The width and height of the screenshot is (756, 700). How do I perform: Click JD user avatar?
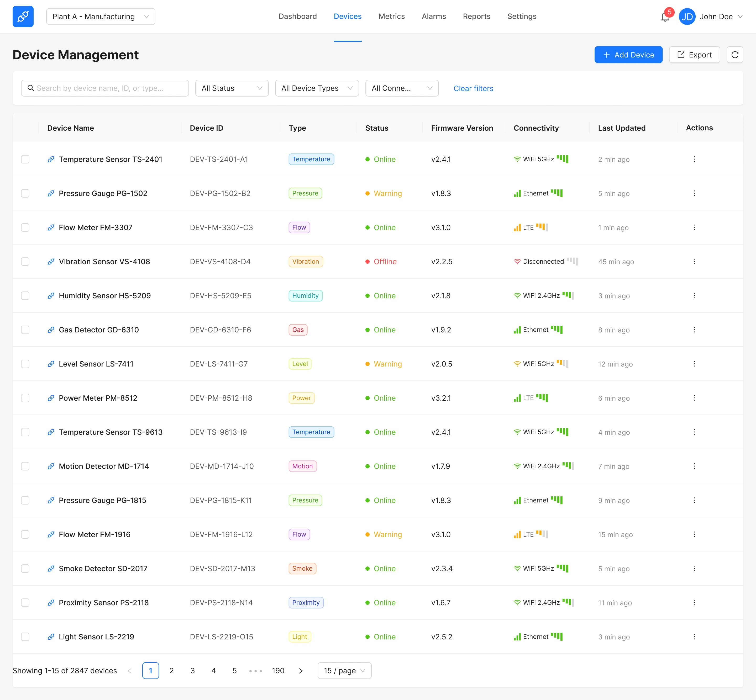click(x=687, y=17)
